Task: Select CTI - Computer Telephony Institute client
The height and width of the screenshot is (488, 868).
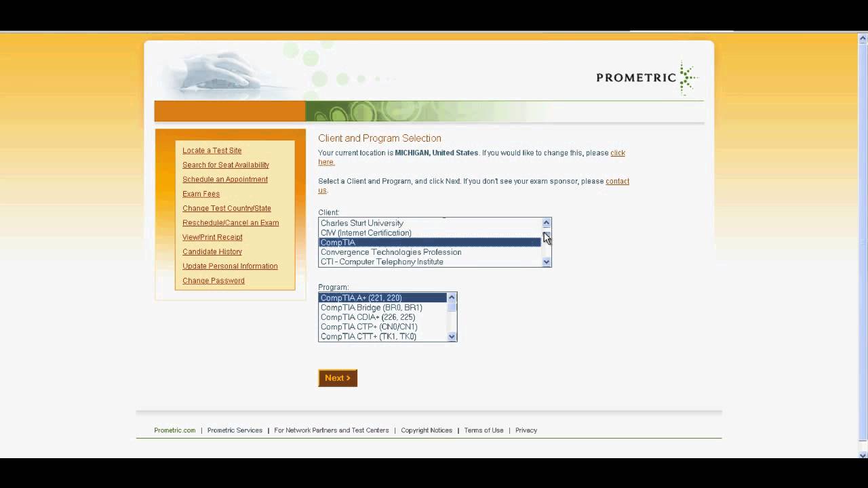Action: [430, 262]
